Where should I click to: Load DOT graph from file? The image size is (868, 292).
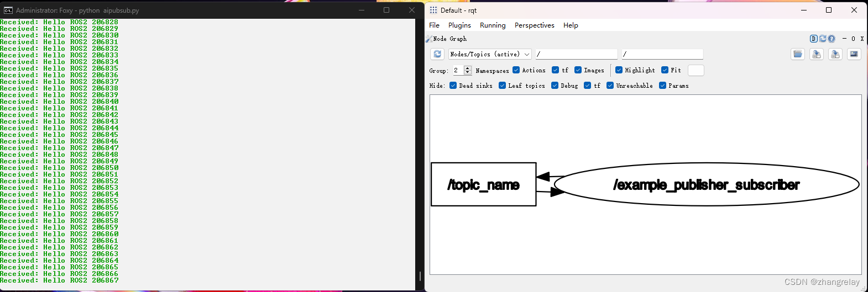click(x=798, y=54)
